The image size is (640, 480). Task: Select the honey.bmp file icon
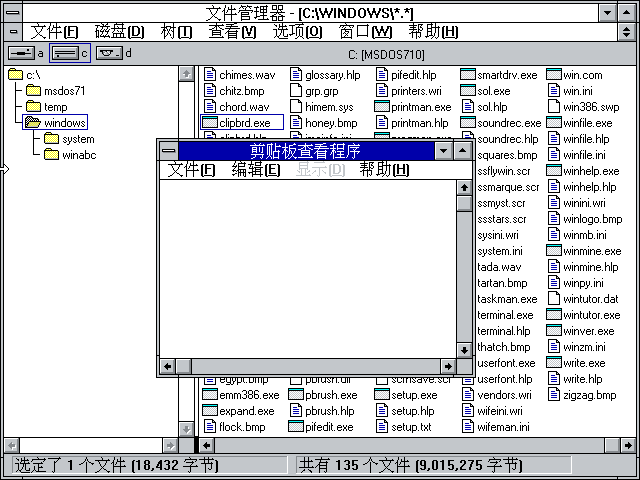click(x=296, y=122)
